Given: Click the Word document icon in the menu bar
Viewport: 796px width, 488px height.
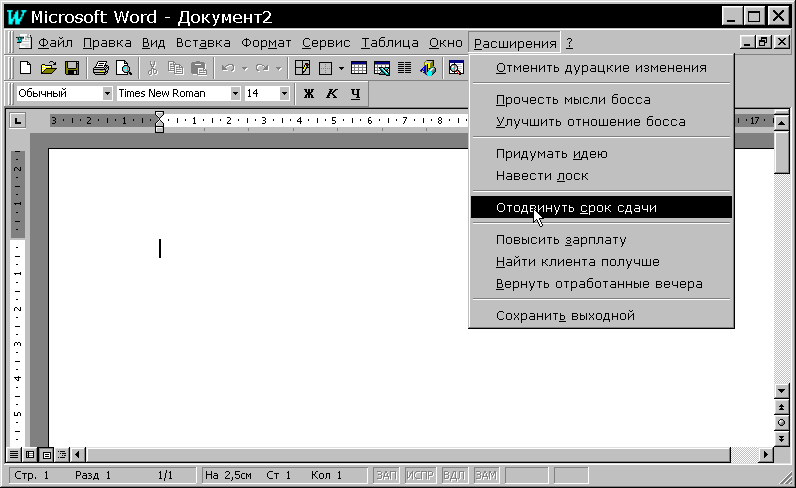Looking at the screenshot, I should point(23,42).
